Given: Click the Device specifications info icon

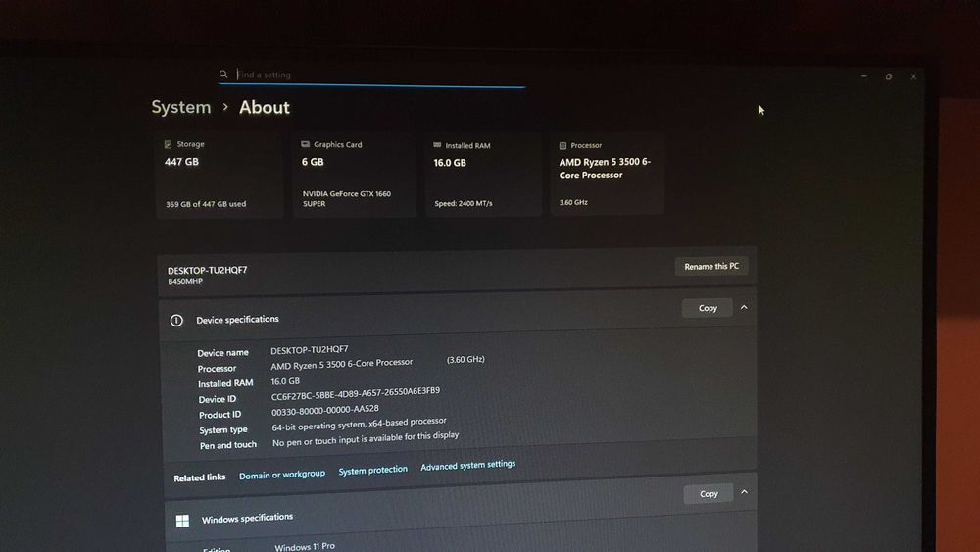Looking at the screenshot, I should coord(176,320).
